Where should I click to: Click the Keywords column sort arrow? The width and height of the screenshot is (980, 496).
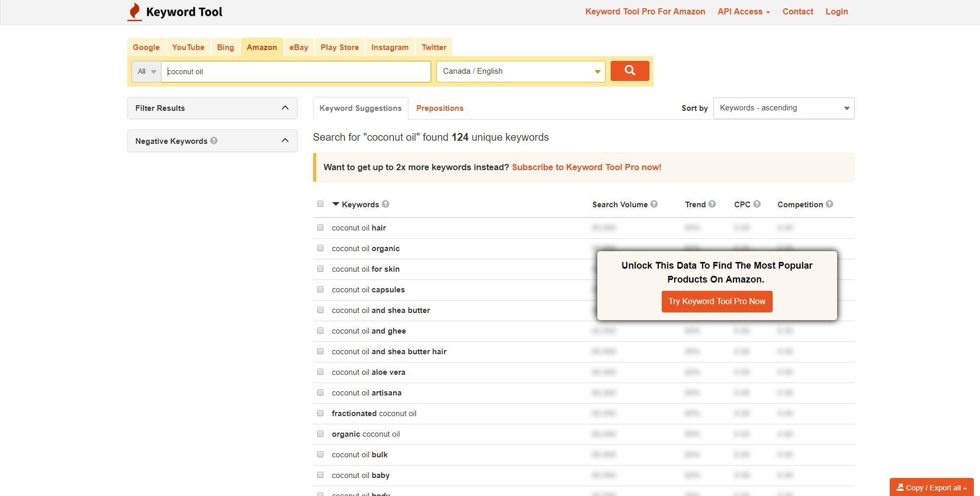point(336,204)
